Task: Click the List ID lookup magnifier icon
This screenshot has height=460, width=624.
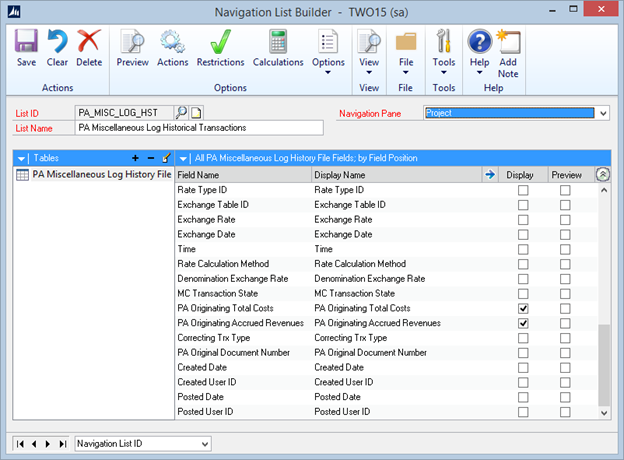Action: [181, 113]
